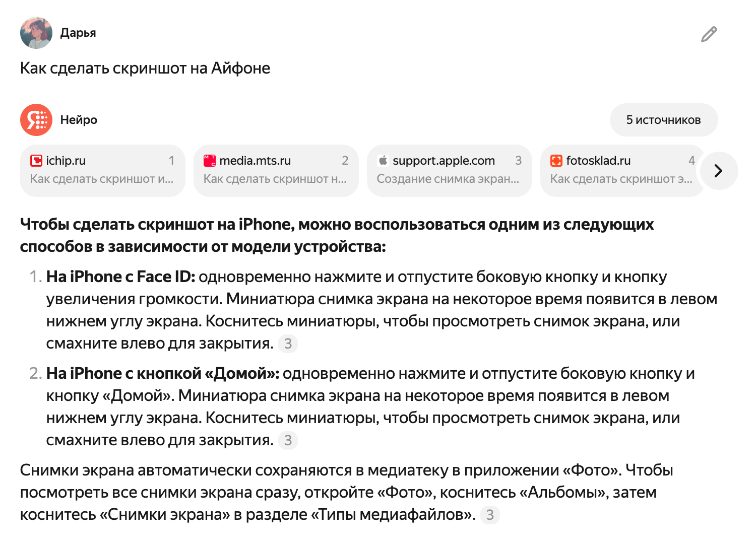Click the MTS favicon icon
The image size is (756, 544).
210,161
